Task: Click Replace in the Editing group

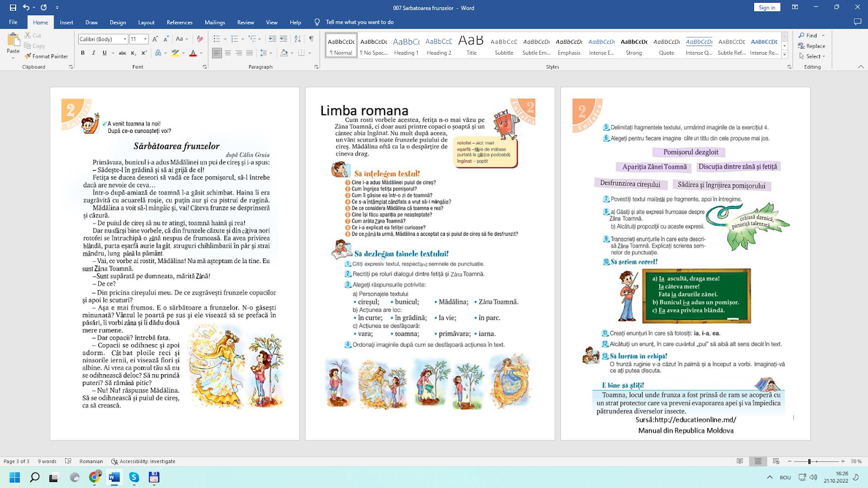Action: coord(812,46)
